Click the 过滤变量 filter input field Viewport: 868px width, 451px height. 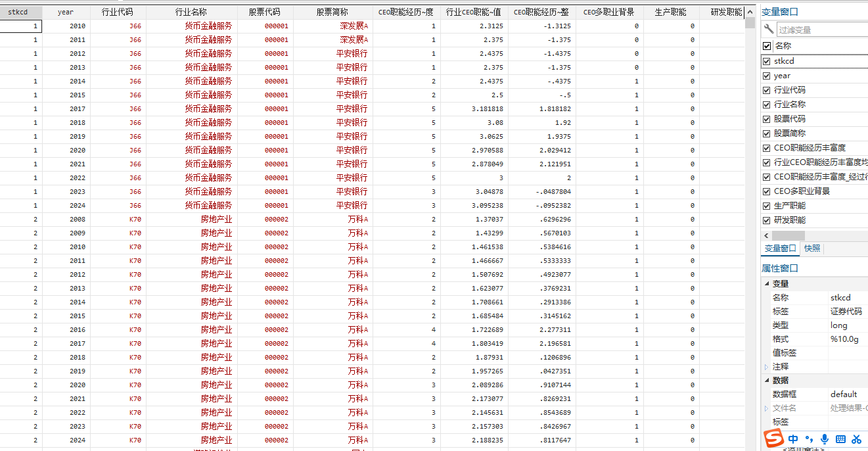pyautogui.click(x=822, y=30)
